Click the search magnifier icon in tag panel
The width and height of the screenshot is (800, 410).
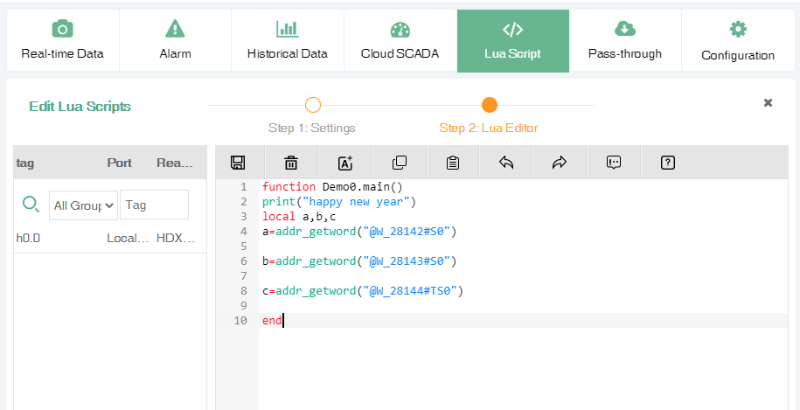coord(30,204)
